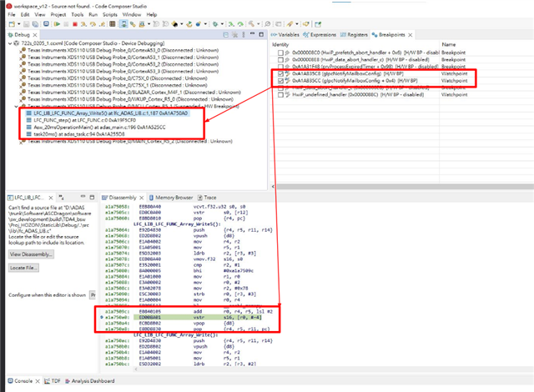The height and width of the screenshot is (392, 534).
Task: Click the magnifier search toolbar icon
Action: coord(268,24)
